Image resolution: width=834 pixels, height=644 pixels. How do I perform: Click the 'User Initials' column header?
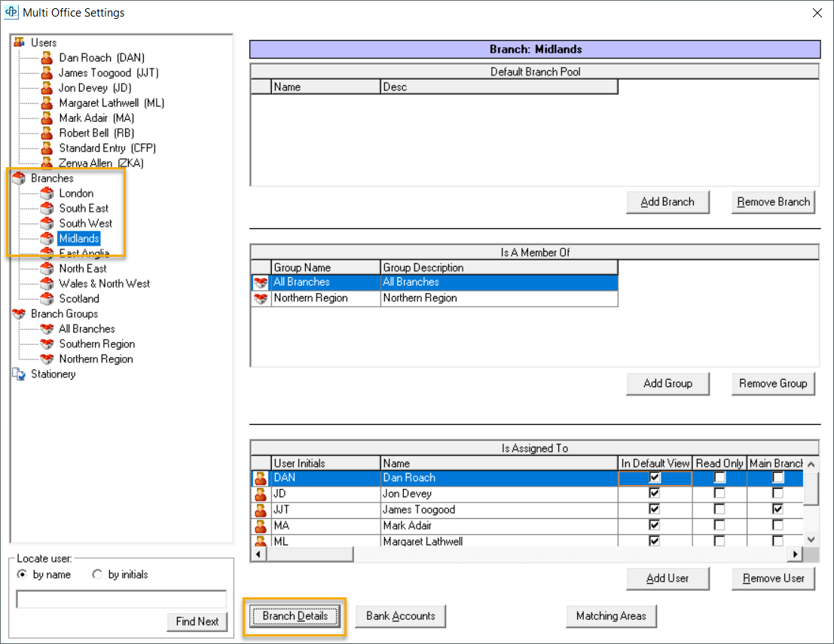pos(326,463)
